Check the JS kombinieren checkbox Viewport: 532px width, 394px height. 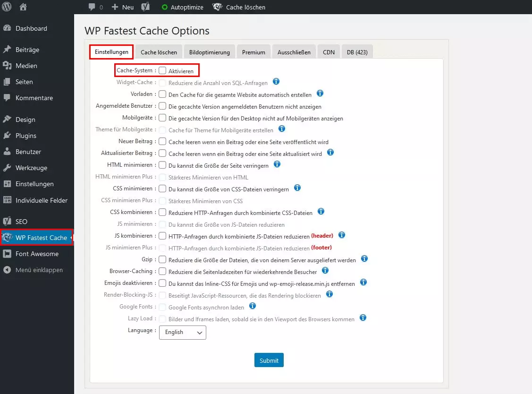coord(162,236)
